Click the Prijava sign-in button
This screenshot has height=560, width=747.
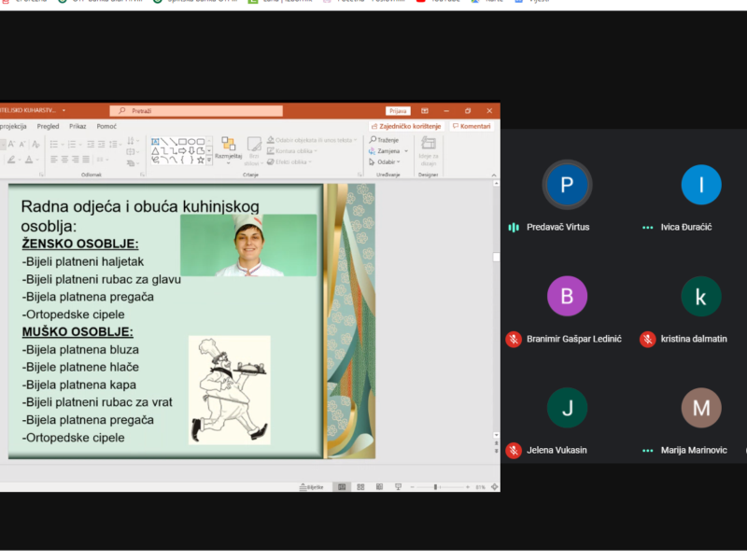pos(398,111)
